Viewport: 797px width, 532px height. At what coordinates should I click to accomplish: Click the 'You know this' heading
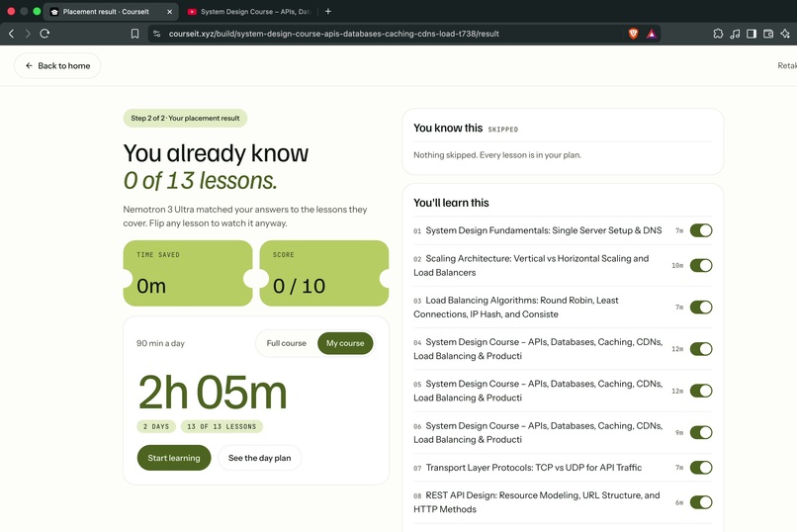tap(448, 128)
